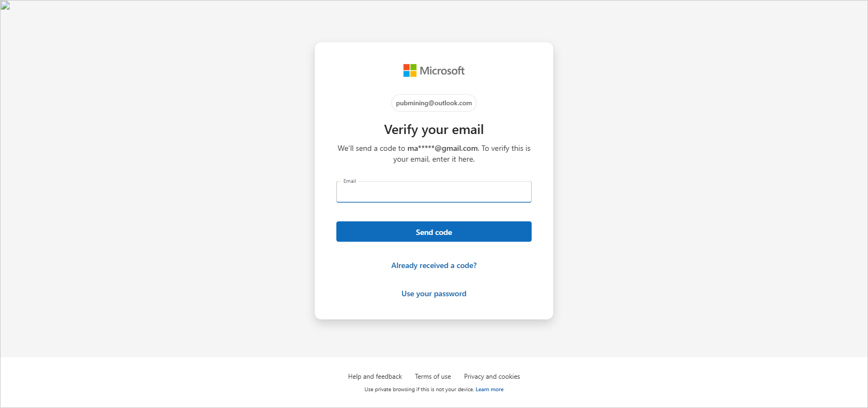
Task: Focus the Email input field
Action: [433, 193]
